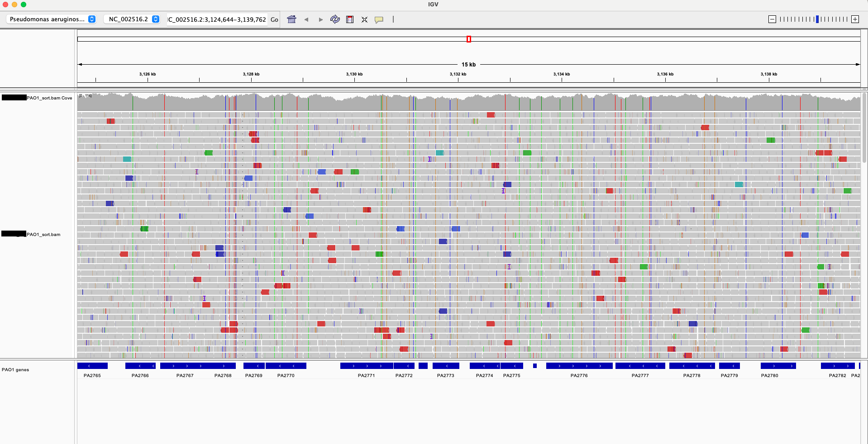This screenshot has width=868, height=444.
Task: Select the PA2771 gene annotation
Action: pyautogui.click(x=367, y=366)
